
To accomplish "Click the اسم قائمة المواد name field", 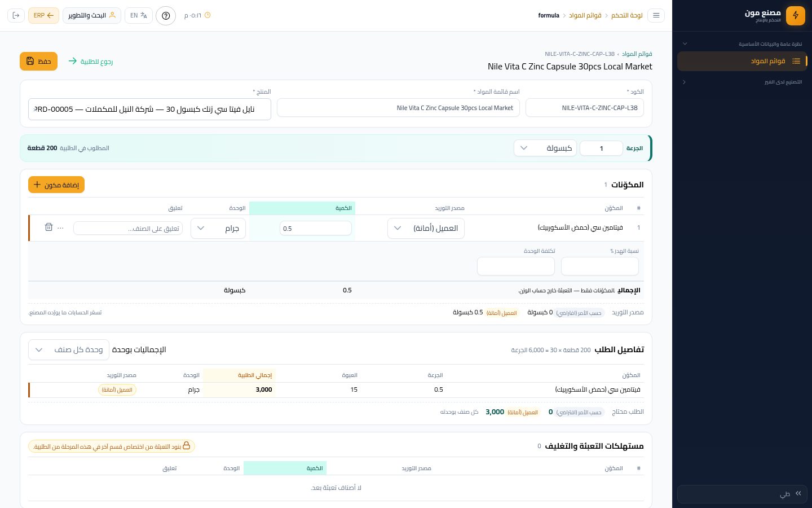I will point(398,108).
